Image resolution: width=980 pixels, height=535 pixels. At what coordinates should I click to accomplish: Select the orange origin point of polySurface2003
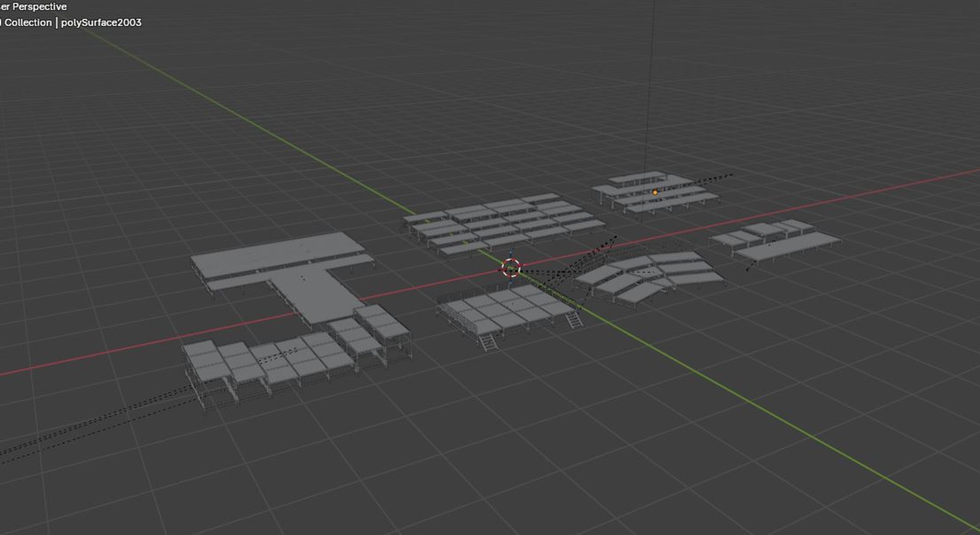click(x=655, y=192)
